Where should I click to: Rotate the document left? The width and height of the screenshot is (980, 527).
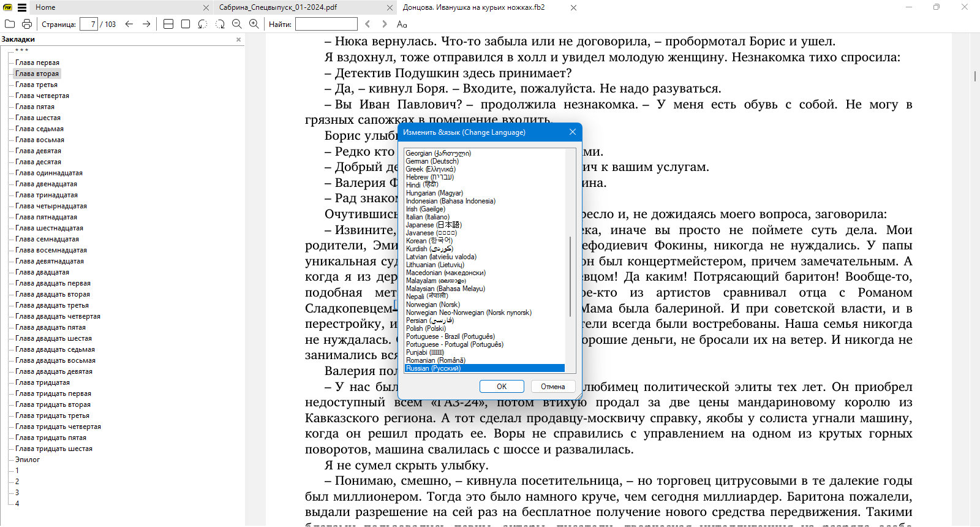tap(203, 24)
